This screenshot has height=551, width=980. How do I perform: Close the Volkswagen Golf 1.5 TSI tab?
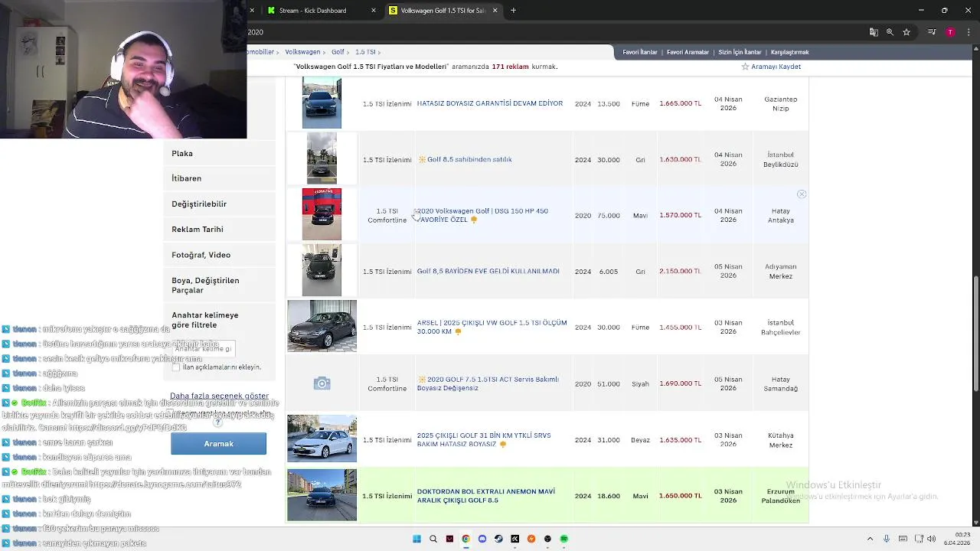[495, 11]
